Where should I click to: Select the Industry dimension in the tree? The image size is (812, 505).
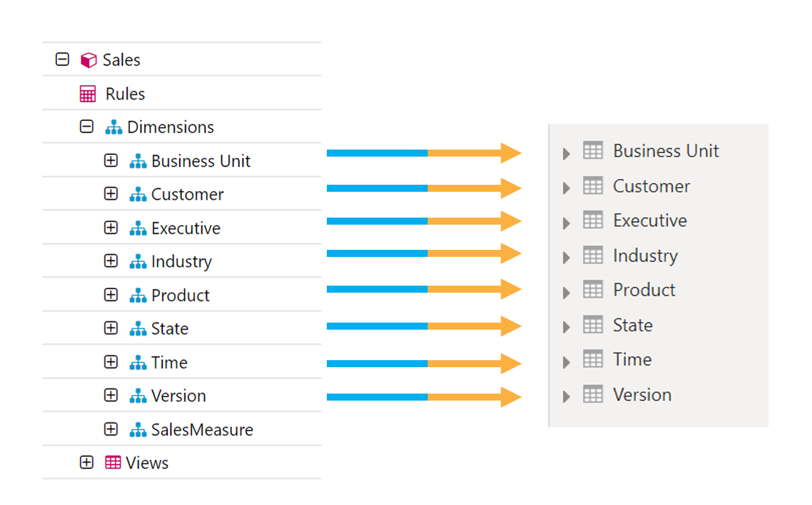pyautogui.click(x=181, y=262)
